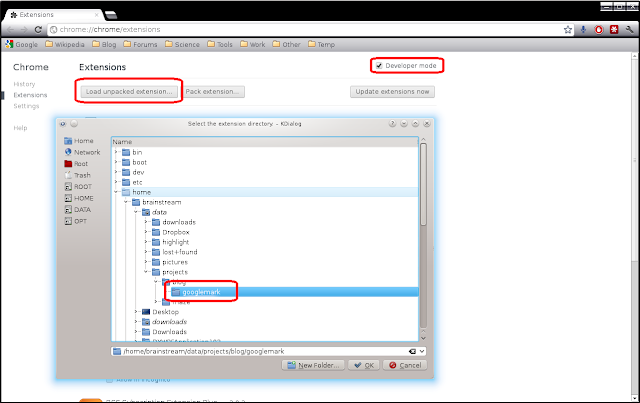Open the path history dropdown arrow
Viewport: 640px width, 403px height.
[x=422, y=351]
